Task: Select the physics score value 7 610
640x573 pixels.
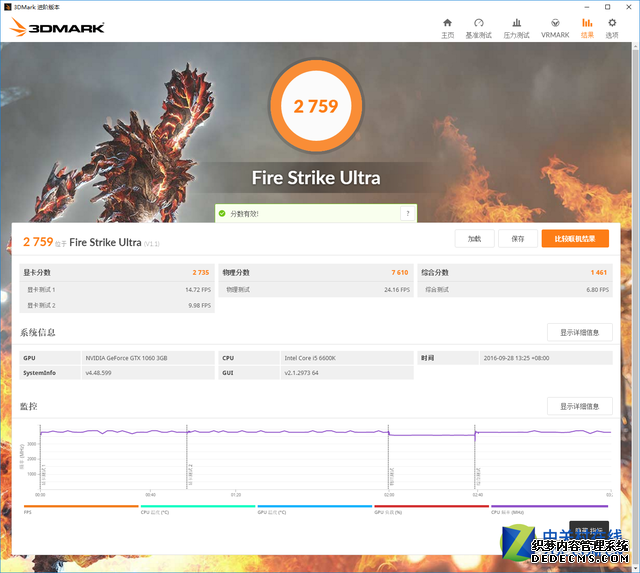Action: (400, 273)
